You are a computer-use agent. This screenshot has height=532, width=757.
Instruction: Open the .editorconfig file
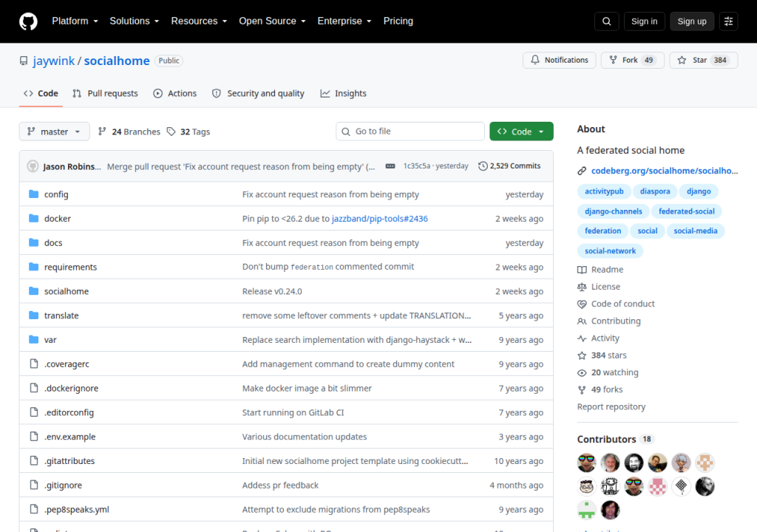click(x=69, y=412)
